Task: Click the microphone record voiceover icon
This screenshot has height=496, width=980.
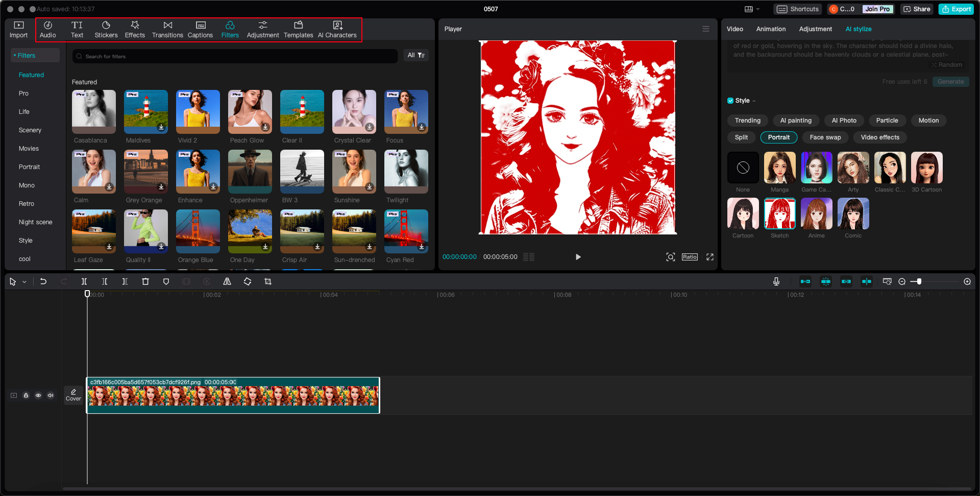Action: (x=776, y=281)
